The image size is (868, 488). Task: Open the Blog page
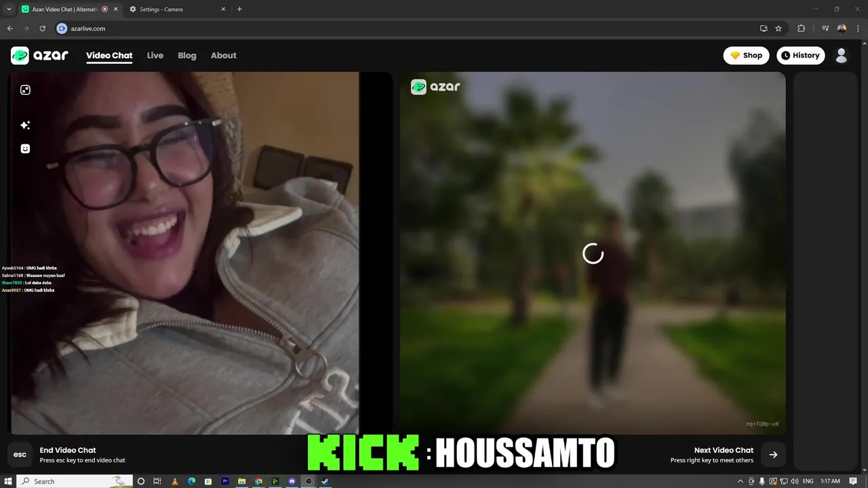tap(187, 56)
